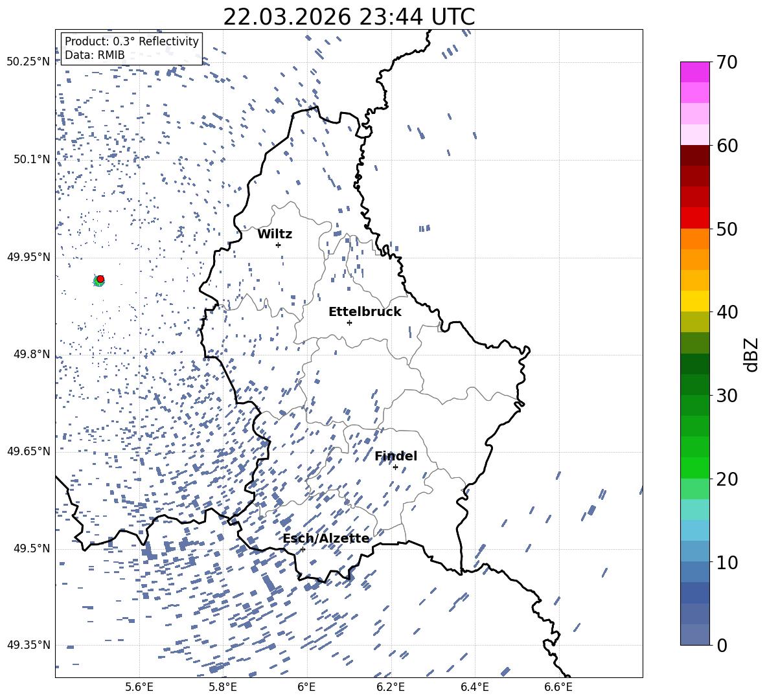This screenshot has width=767, height=700.
Task: Click the 6.6°E longitude label
Action: [558, 687]
